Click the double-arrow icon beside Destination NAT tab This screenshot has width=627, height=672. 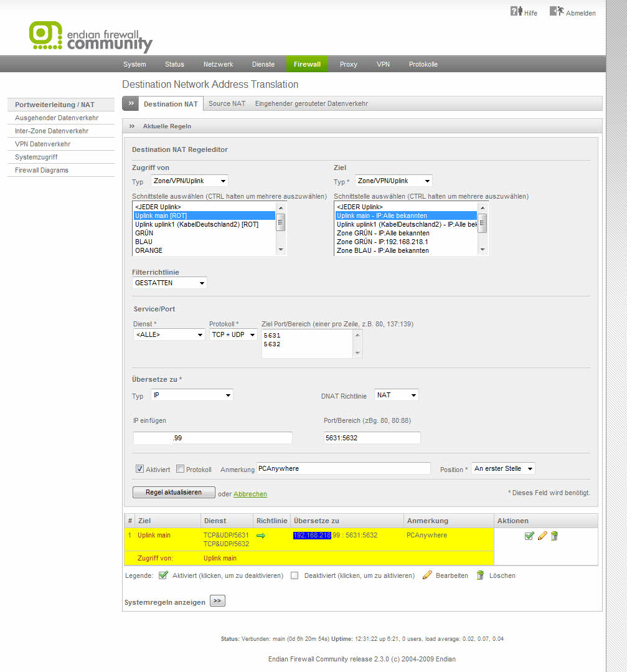(130, 103)
